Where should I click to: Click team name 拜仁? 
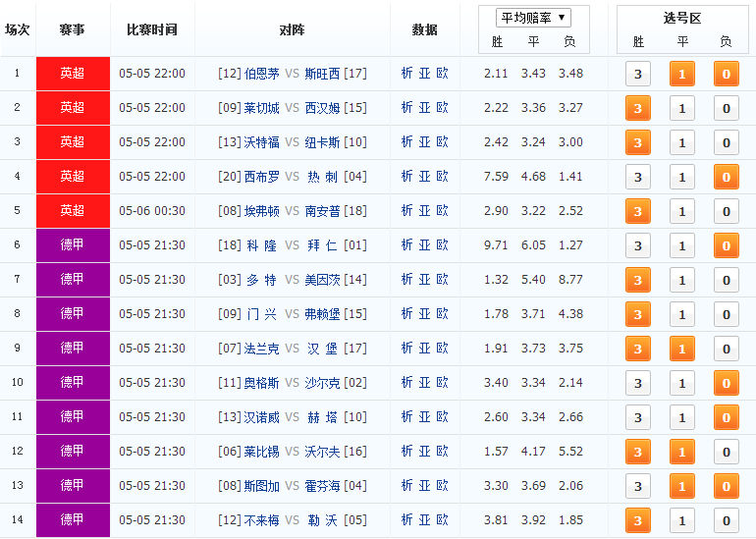point(323,244)
